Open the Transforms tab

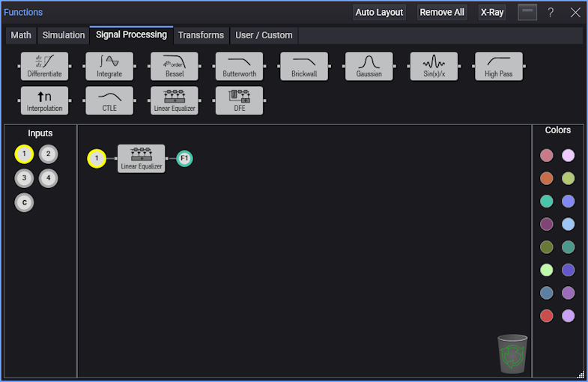point(201,35)
